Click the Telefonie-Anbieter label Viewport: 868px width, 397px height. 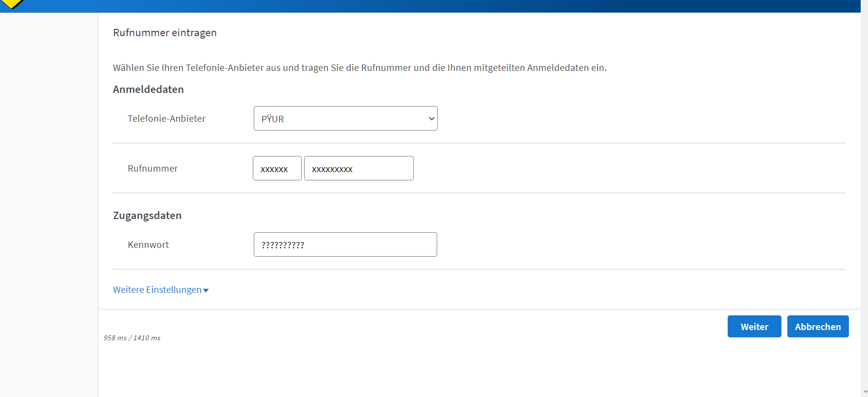(x=166, y=119)
